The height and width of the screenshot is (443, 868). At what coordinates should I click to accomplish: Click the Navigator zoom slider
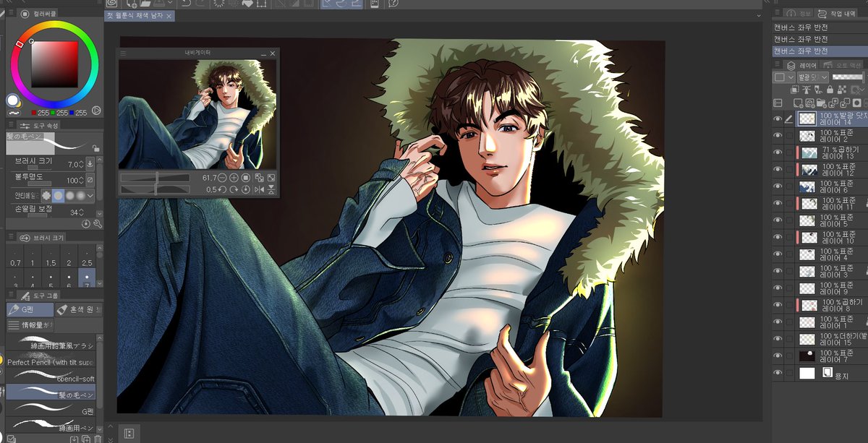155,177
